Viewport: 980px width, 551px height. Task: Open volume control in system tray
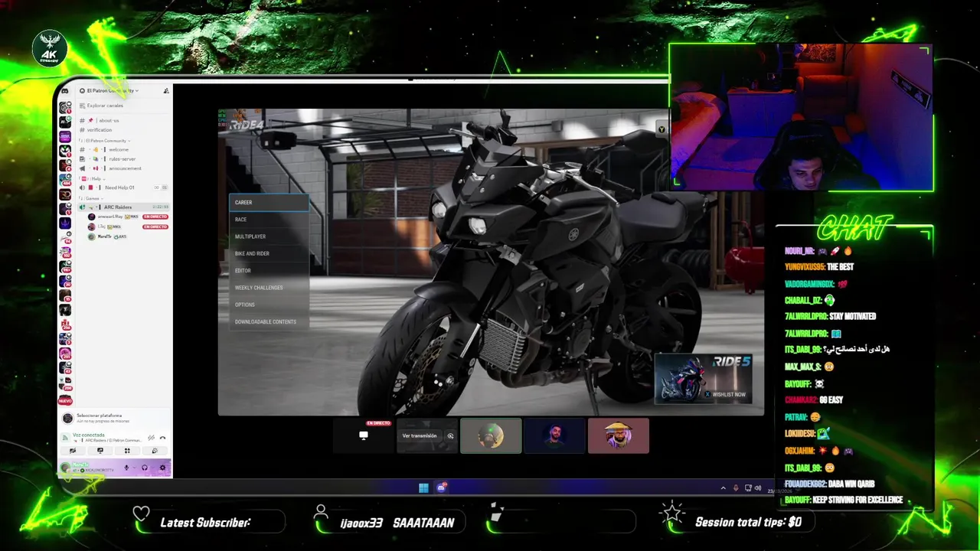click(x=758, y=488)
